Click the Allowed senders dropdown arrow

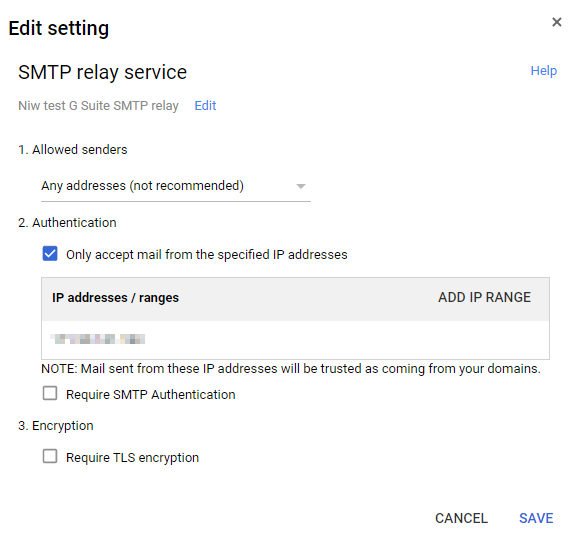tap(301, 186)
